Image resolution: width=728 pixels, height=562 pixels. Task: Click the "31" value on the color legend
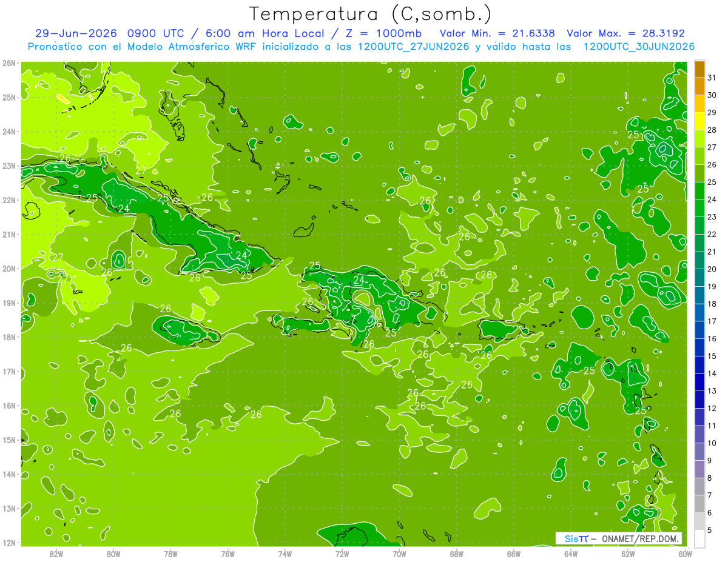point(712,77)
